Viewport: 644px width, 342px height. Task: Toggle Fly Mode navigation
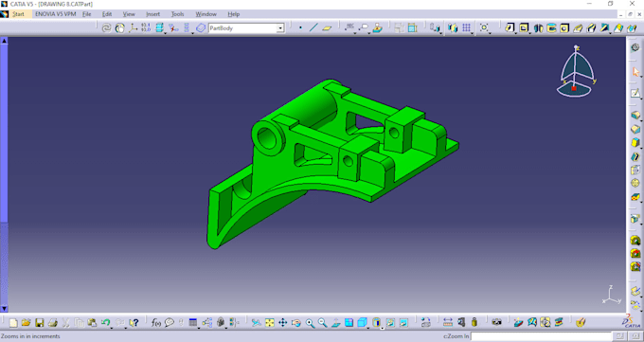(257, 323)
